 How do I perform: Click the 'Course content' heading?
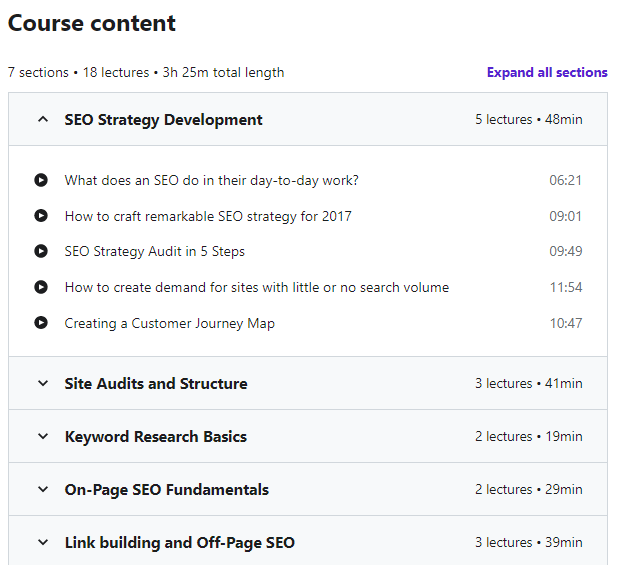[x=91, y=23]
